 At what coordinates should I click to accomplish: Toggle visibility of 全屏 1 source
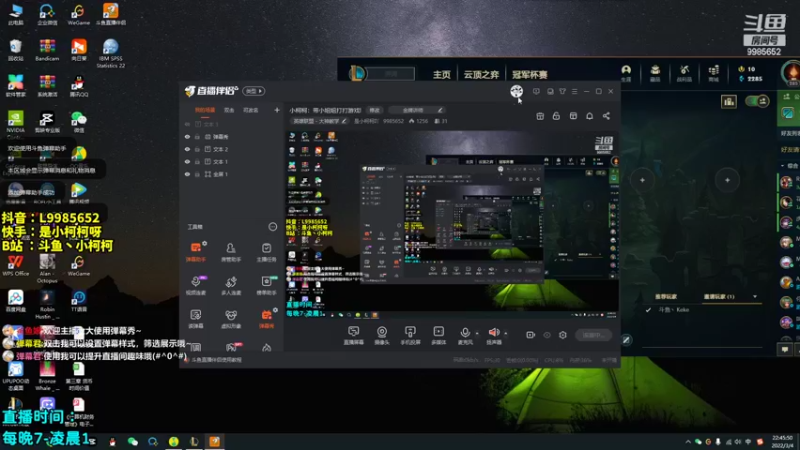point(187,174)
